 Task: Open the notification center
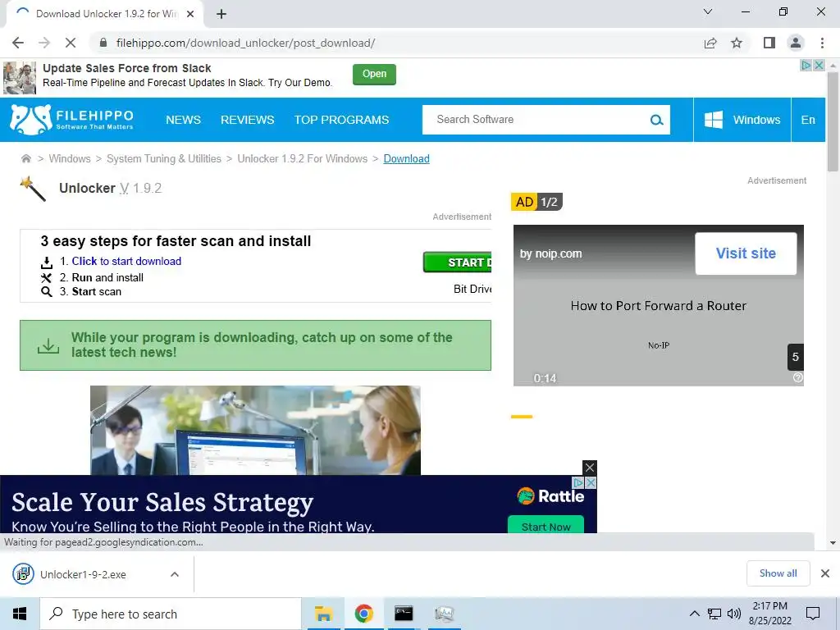813,614
